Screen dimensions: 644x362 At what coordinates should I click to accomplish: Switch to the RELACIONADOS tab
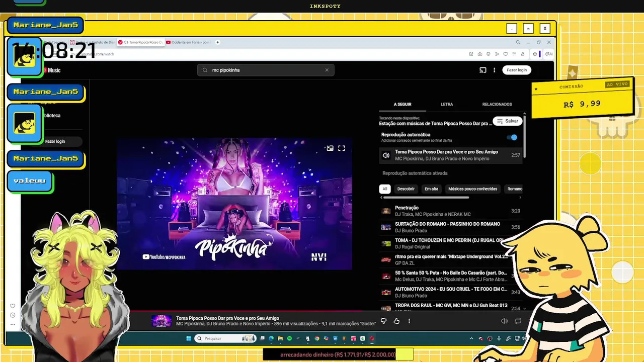click(497, 104)
